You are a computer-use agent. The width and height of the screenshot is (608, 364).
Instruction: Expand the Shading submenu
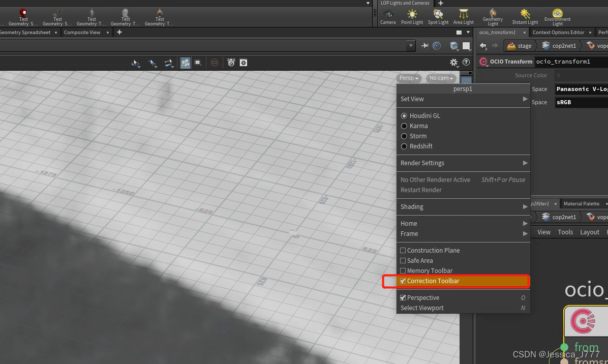pos(463,206)
